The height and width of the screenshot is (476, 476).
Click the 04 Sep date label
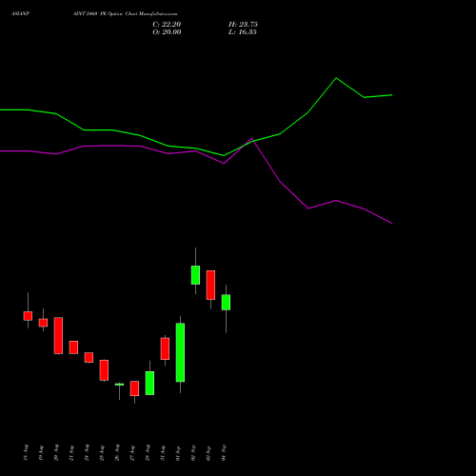tap(224, 452)
